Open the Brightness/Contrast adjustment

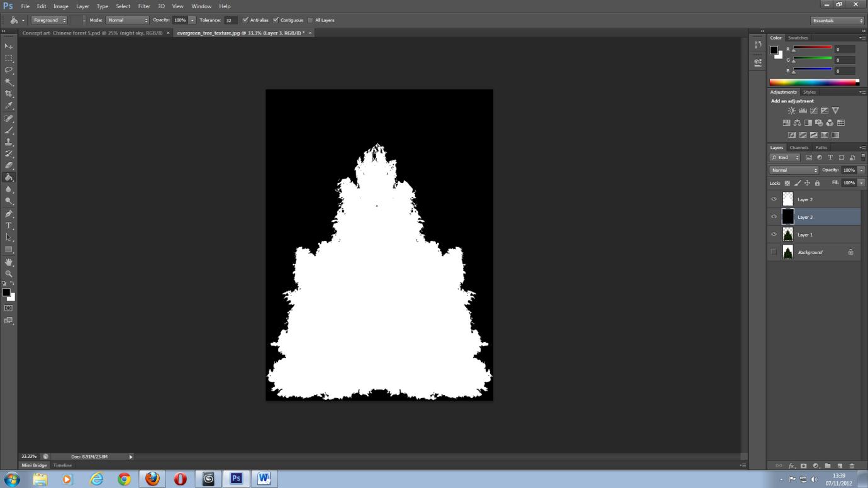pyautogui.click(x=792, y=111)
